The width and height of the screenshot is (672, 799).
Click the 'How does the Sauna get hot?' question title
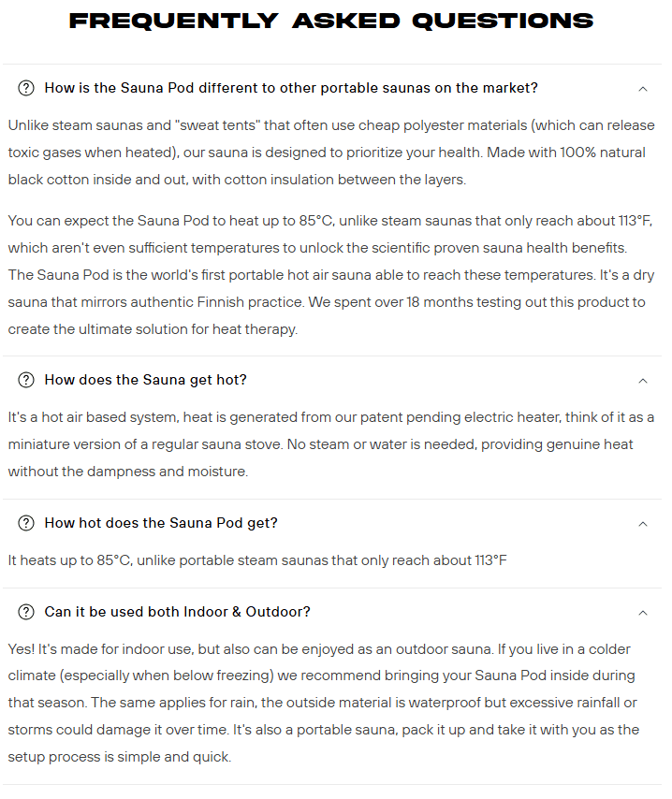(x=146, y=380)
